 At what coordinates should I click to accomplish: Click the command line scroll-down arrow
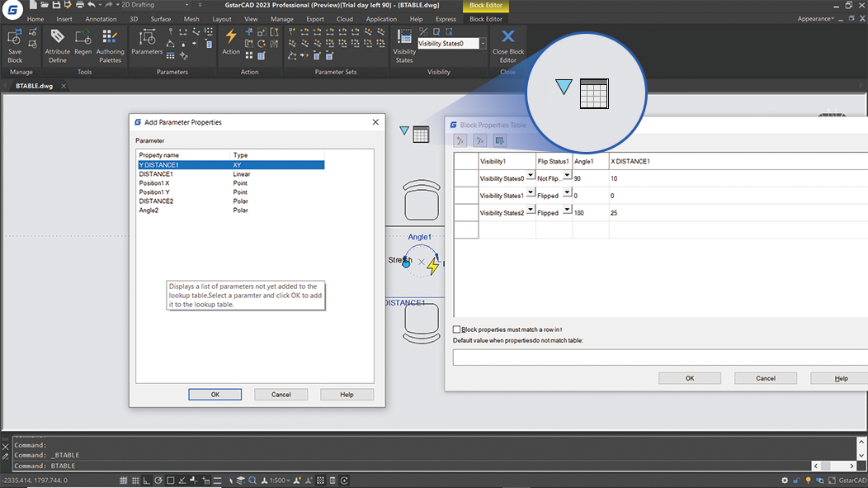pyautogui.click(x=861, y=455)
